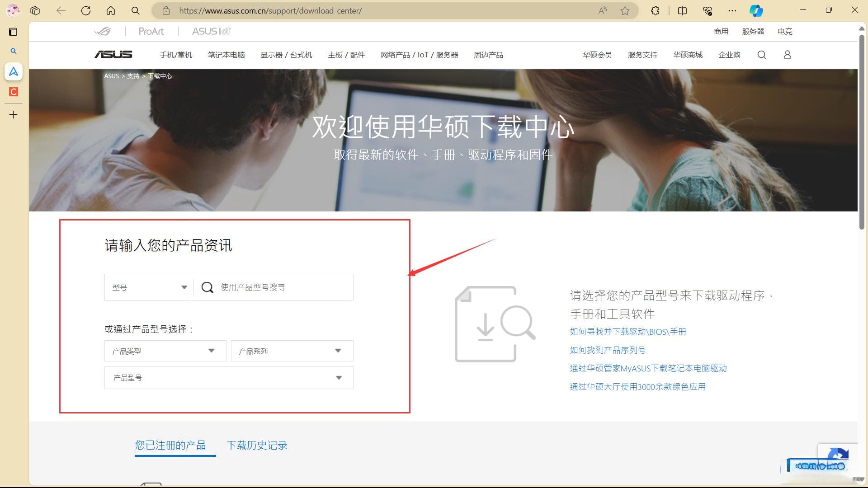Click the browser address bar URL
Screen dimensions: 868x488
pyautogui.click(x=270, y=10)
